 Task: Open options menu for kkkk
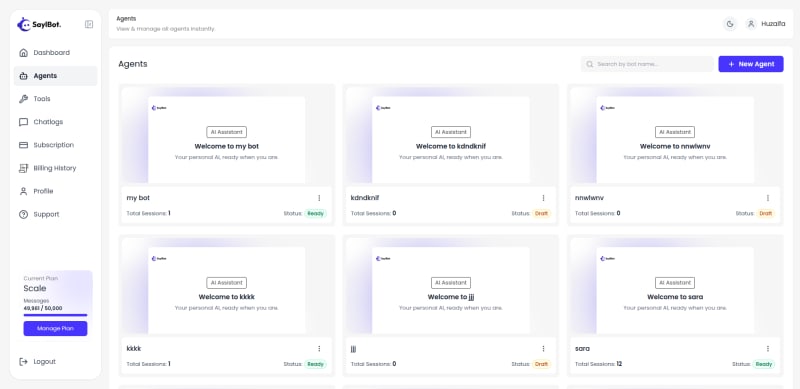[x=319, y=349]
